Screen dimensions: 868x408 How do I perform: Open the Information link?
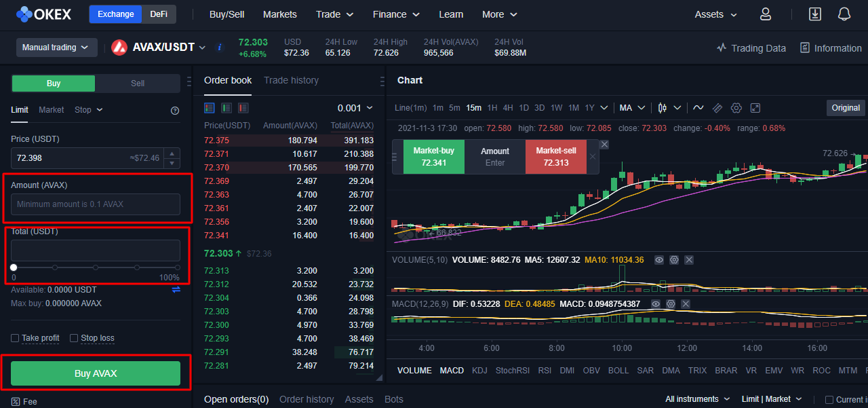coord(831,48)
